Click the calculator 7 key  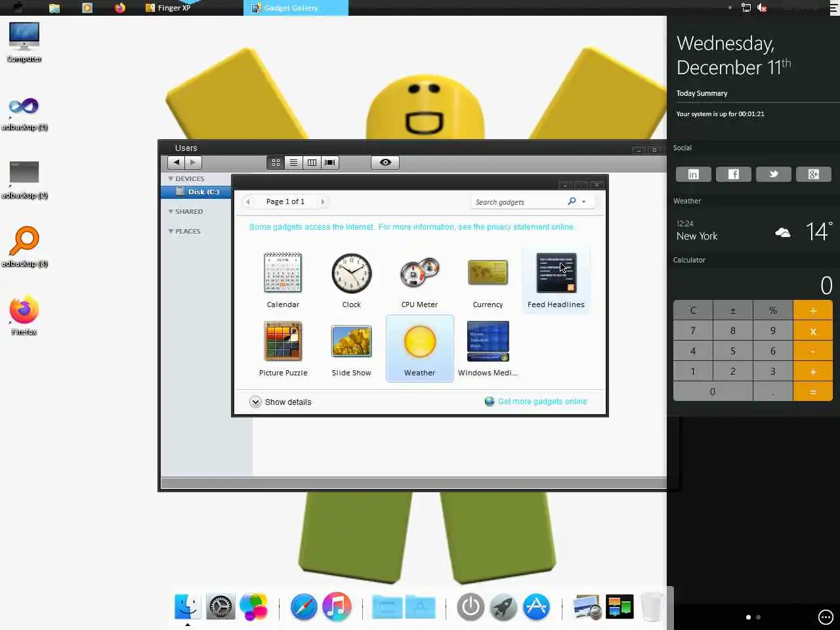(x=693, y=331)
